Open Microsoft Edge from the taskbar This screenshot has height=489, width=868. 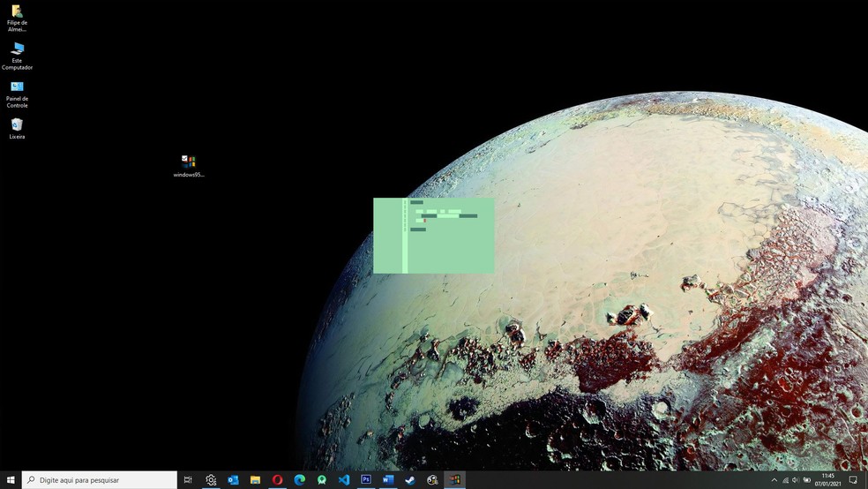coord(300,480)
